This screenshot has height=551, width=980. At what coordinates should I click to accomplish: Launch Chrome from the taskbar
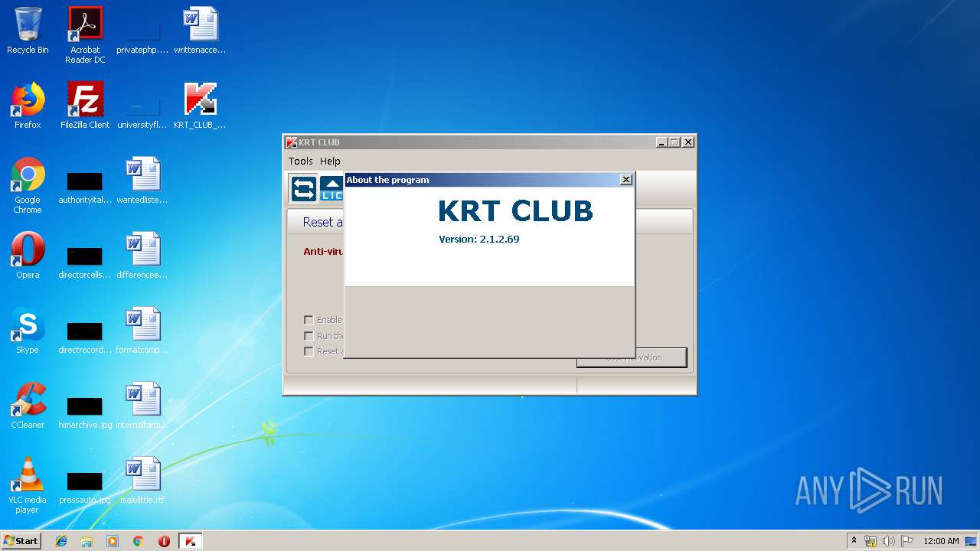point(139,541)
